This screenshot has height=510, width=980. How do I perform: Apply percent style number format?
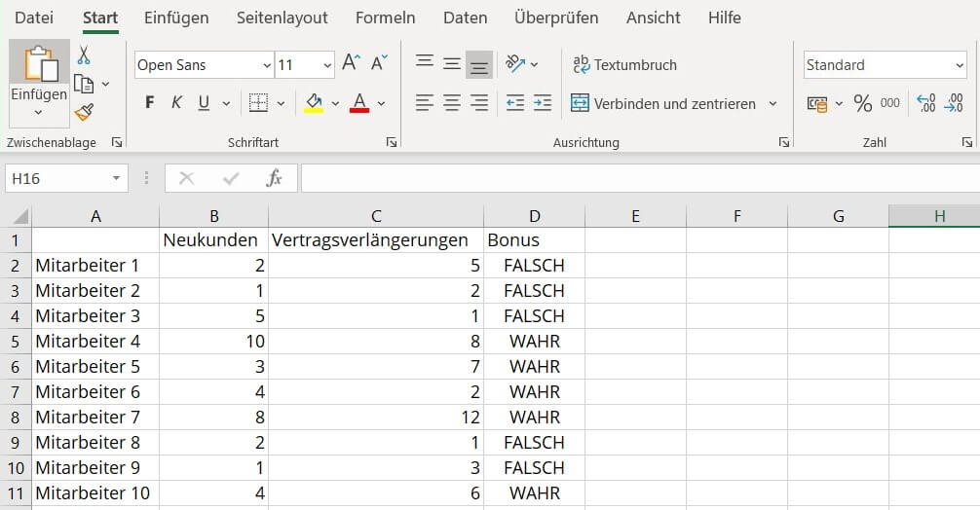click(862, 103)
